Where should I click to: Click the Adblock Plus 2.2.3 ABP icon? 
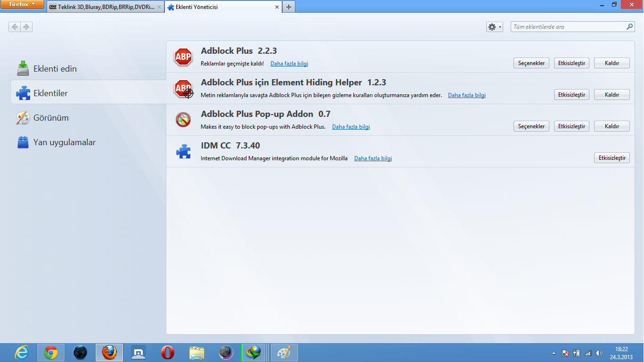[x=183, y=57]
